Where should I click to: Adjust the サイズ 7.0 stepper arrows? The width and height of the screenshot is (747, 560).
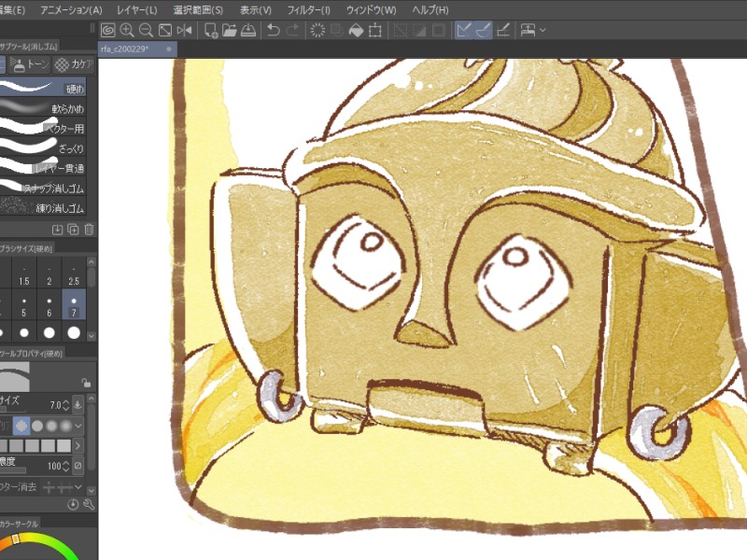tap(66, 405)
